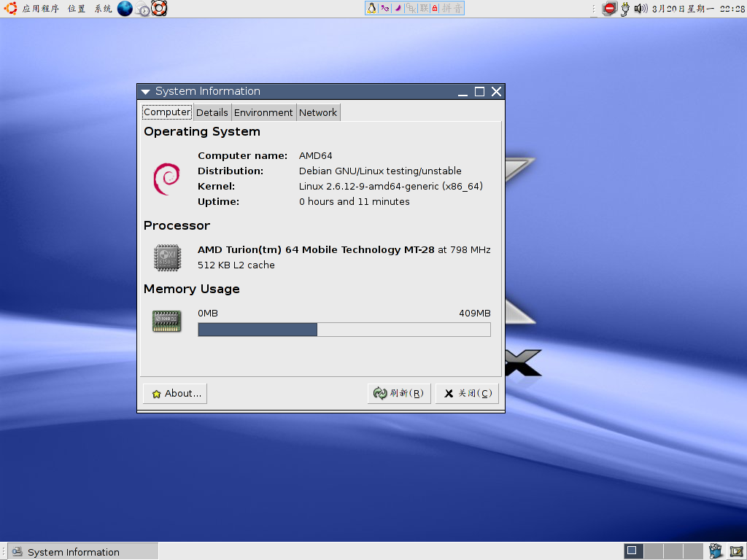Click the top panel drag handle dots near tray
This screenshot has width=747, height=560.
tap(594, 9)
